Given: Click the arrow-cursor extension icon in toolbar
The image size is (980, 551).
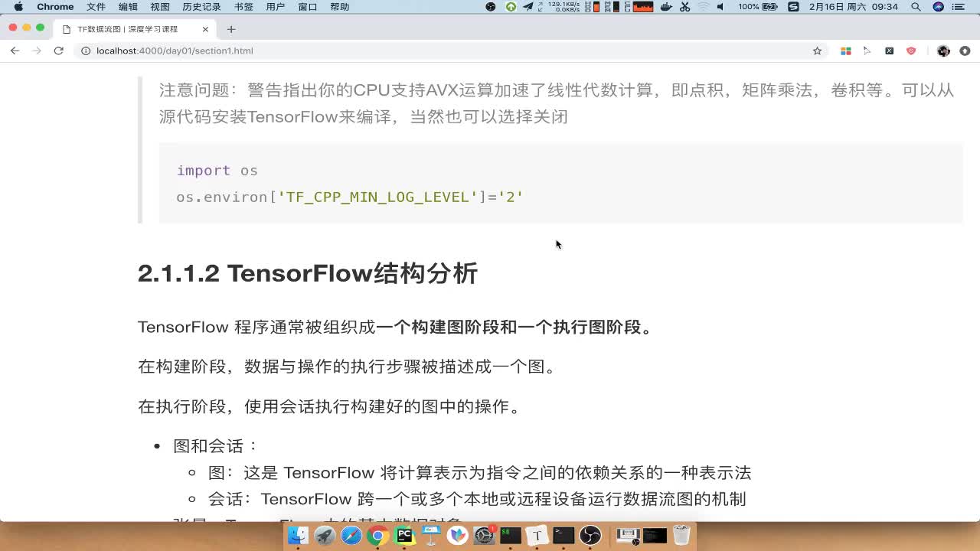Looking at the screenshot, I should [867, 51].
